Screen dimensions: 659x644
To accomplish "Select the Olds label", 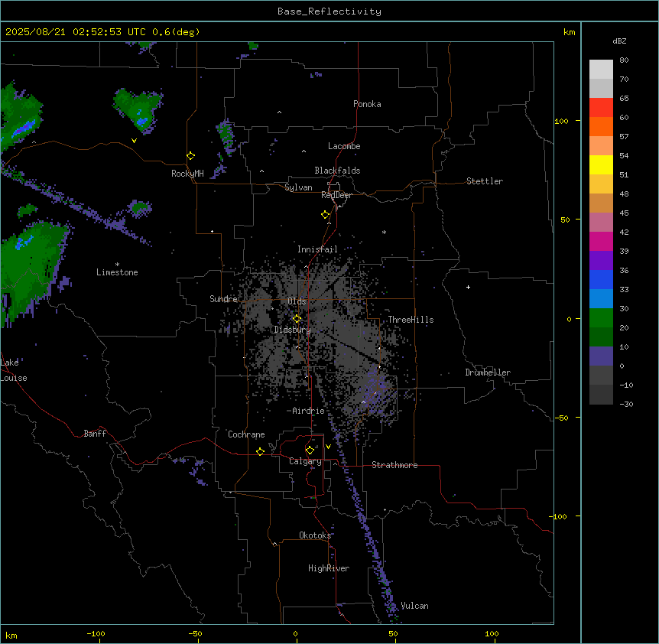I will click(x=297, y=301).
